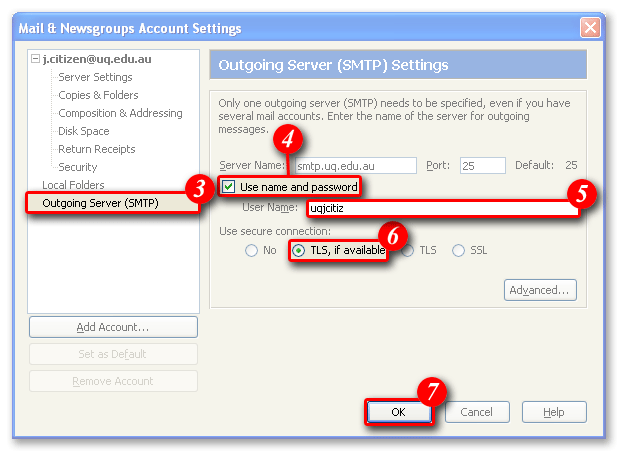
Task: Click the Add Account... button
Action: pos(113,327)
